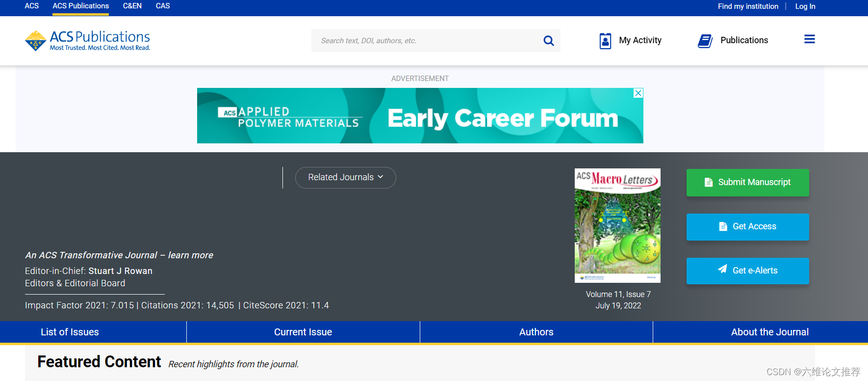This screenshot has width=868, height=381.
Task: Click Find my institution link
Action: tap(748, 6)
